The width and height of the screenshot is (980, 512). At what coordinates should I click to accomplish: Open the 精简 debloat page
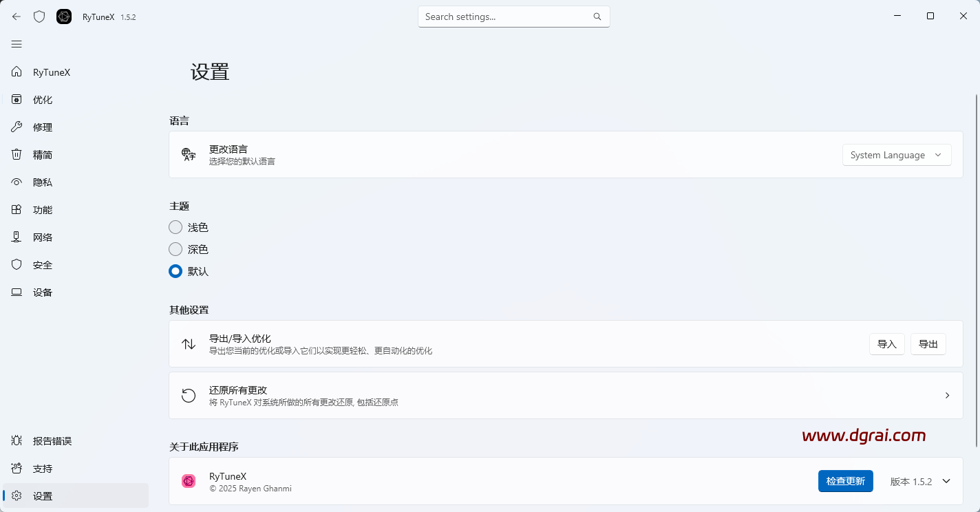pos(42,154)
